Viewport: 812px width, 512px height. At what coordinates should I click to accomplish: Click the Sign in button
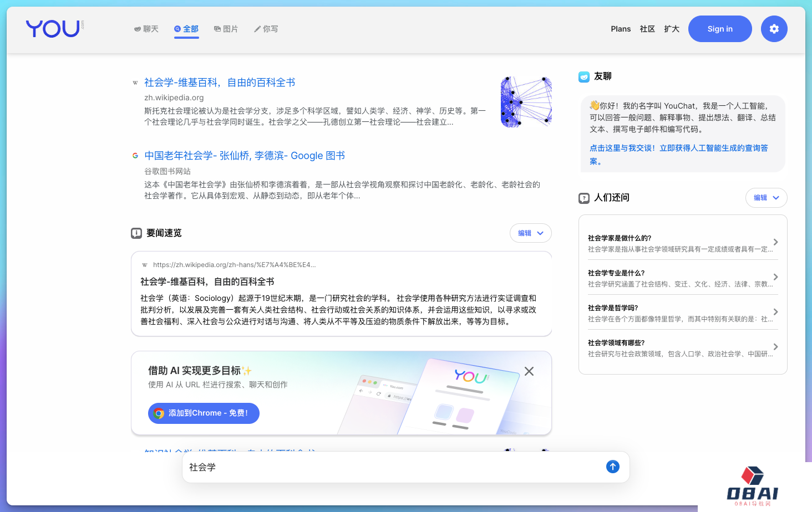click(x=719, y=29)
